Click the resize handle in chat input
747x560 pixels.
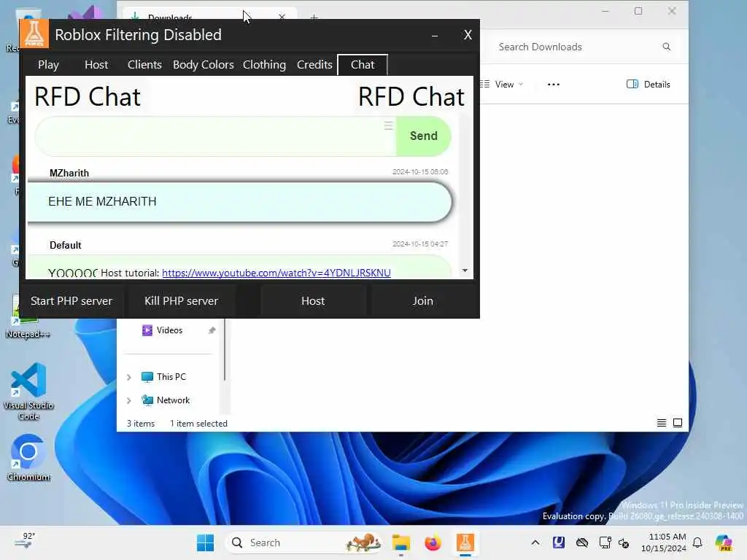tap(389, 125)
